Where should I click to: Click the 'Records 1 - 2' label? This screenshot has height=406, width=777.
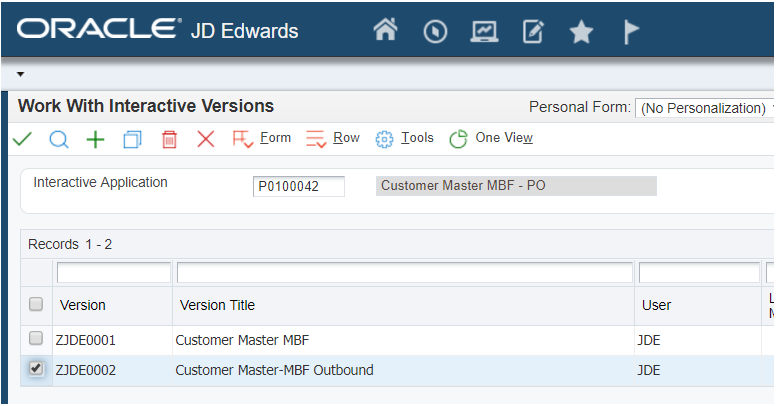point(70,244)
